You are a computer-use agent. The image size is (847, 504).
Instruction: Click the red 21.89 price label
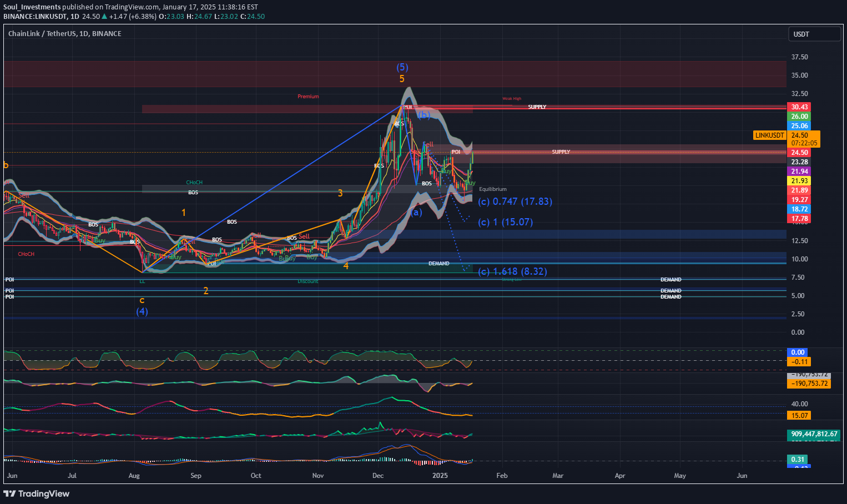click(799, 190)
